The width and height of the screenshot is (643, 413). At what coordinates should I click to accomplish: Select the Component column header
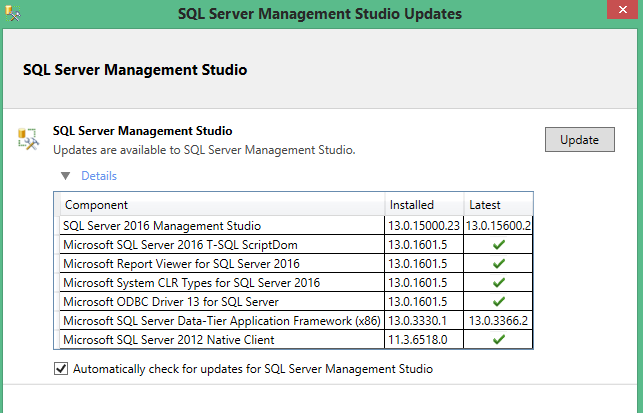click(x=222, y=205)
